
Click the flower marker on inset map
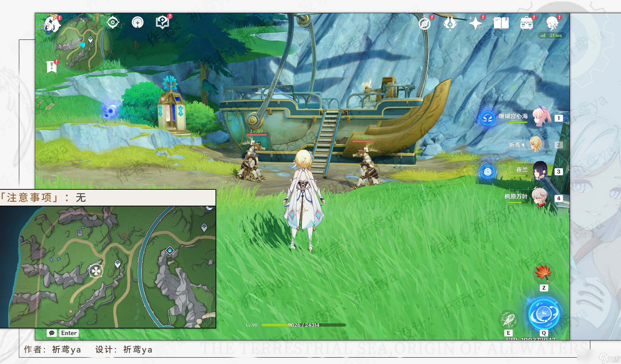[96, 271]
